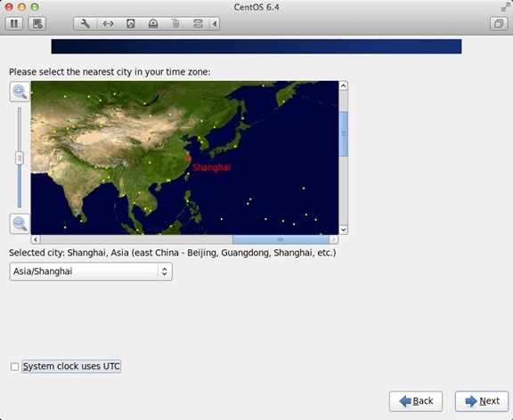The image size is (513, 420).
Task: Collapse toolbar with the left triangle
Action: click(x=215, y=24)
